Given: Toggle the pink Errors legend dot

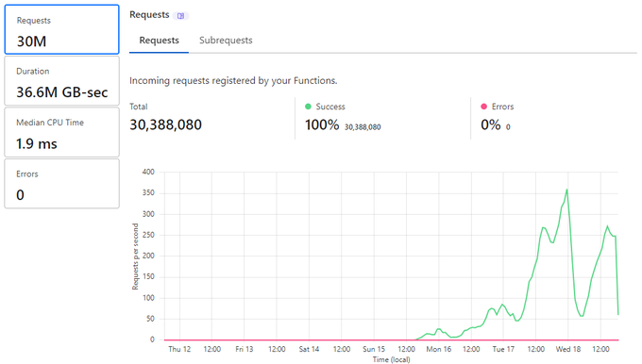Looking at the screenshot, I should 484,107.
